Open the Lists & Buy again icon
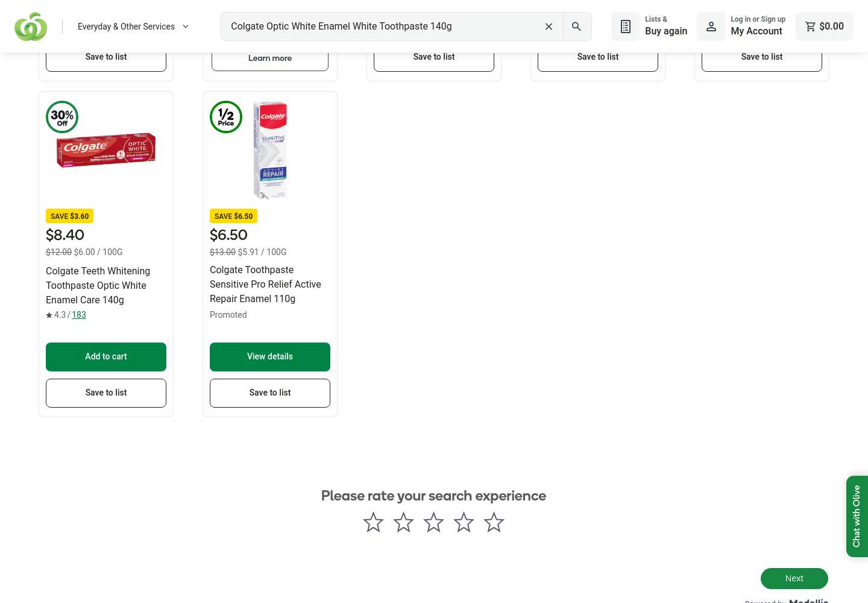Viewport: 868px width, 603px height. (x=626, y=27)
